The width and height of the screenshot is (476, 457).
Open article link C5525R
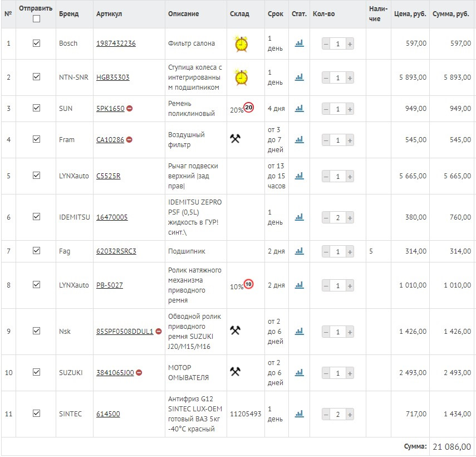(x=109, y=176)
